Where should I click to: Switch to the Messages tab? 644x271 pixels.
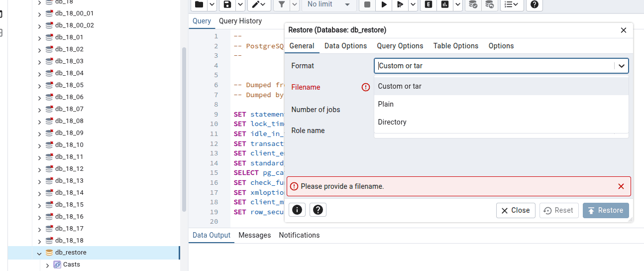255,235
